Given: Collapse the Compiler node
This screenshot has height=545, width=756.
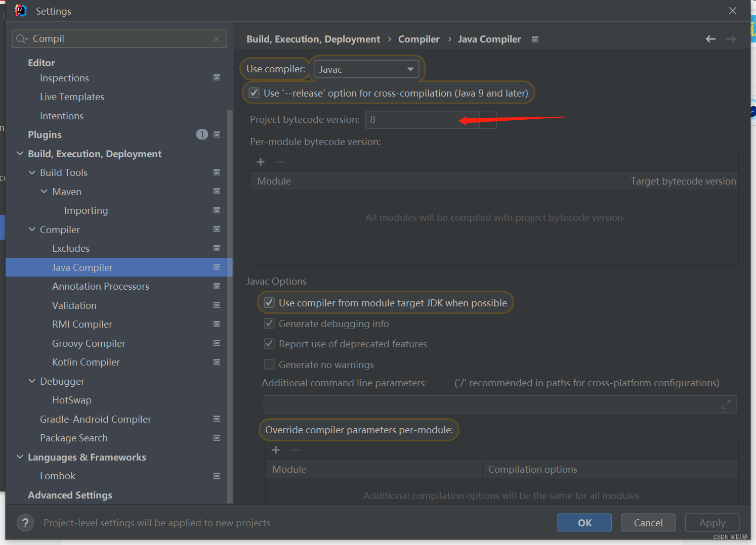Looking at the screenshot, I should tap(32, 229).
